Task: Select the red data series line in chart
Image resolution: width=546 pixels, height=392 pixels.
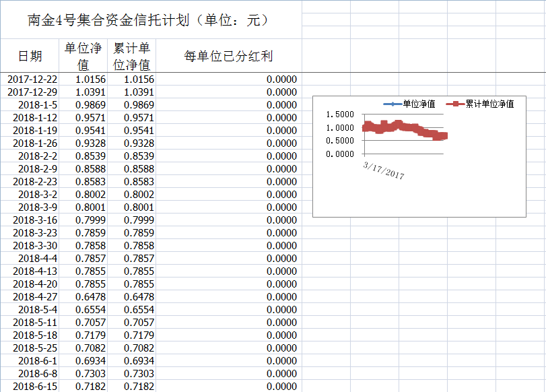Action: 404,128
